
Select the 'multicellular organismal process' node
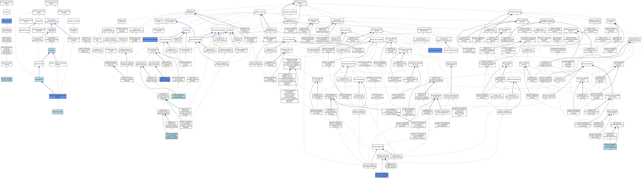point(337,21)
